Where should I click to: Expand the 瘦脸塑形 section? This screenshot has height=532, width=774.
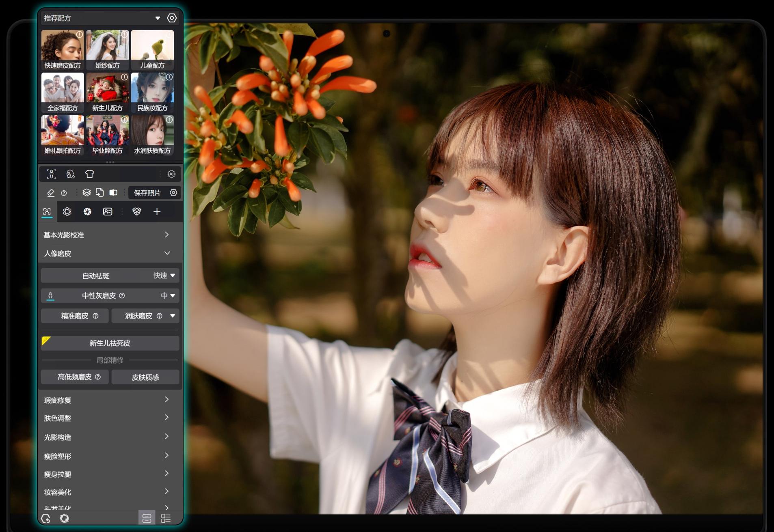pyautogui.click(x=110, y=456)
